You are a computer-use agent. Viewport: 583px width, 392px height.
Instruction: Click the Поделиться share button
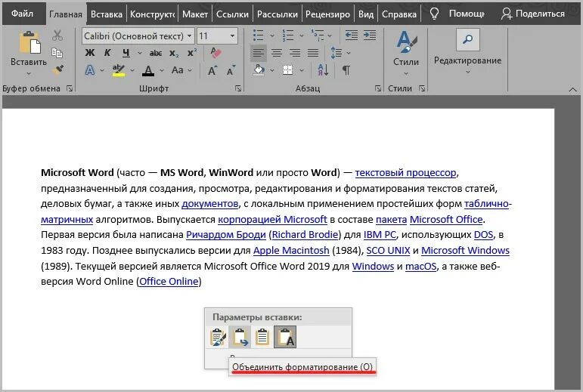point(533,14)
